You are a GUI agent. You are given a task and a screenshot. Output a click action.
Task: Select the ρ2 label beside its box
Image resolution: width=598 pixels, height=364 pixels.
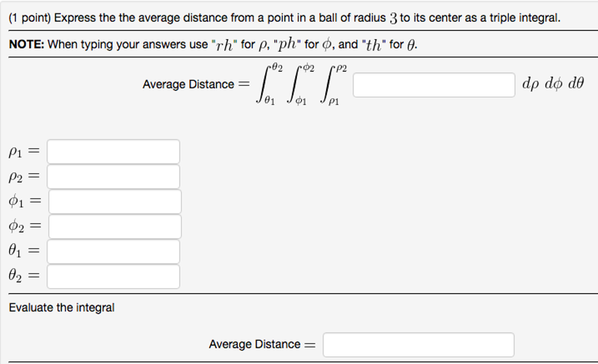[15, 175]
